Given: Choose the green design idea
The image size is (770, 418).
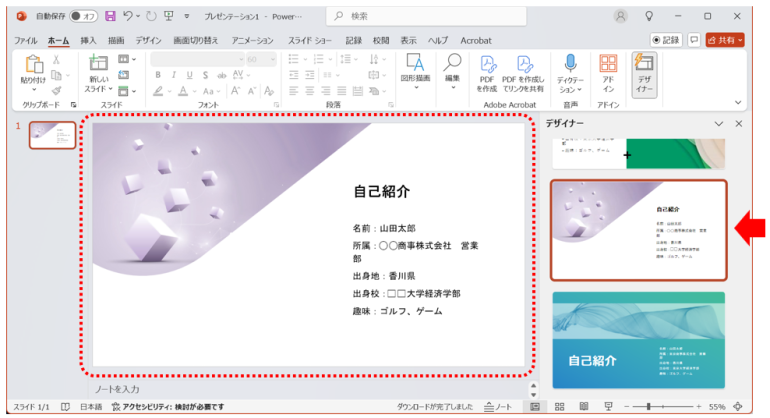Looking at the screenshot, I should 638,154.
